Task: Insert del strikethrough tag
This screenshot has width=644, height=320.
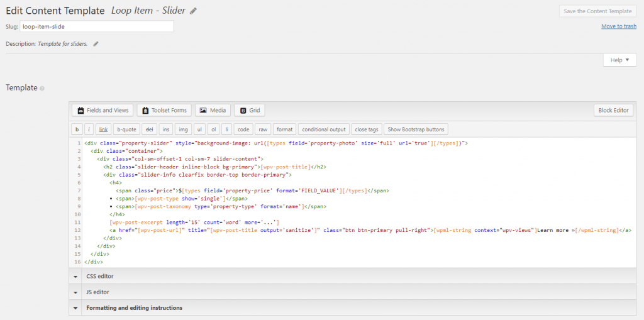Action: (150, 129)
